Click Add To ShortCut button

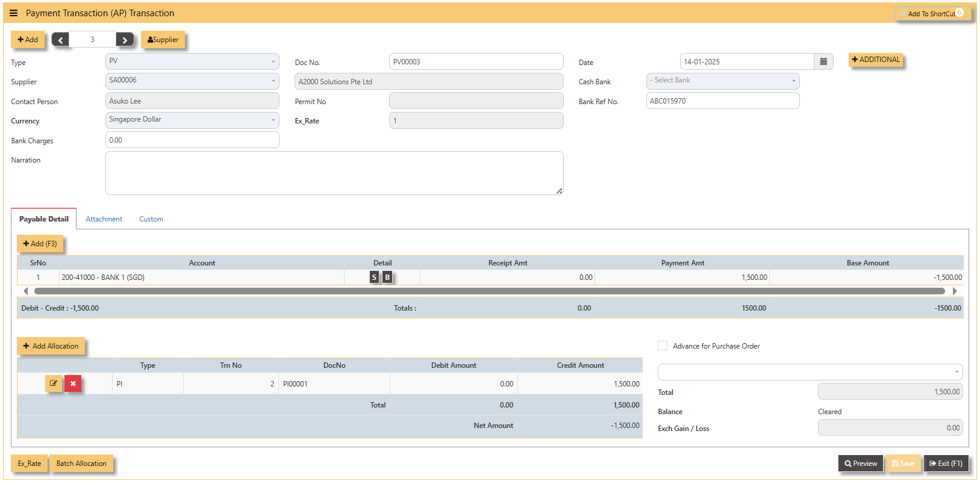click(932, 13)
